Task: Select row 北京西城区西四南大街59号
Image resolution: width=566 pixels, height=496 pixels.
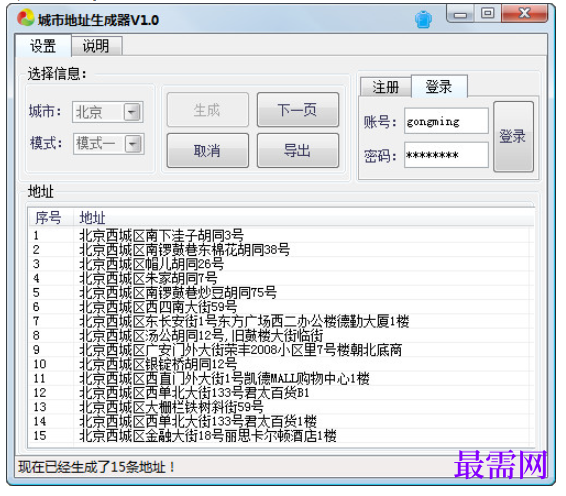Action: pos(281,307)
